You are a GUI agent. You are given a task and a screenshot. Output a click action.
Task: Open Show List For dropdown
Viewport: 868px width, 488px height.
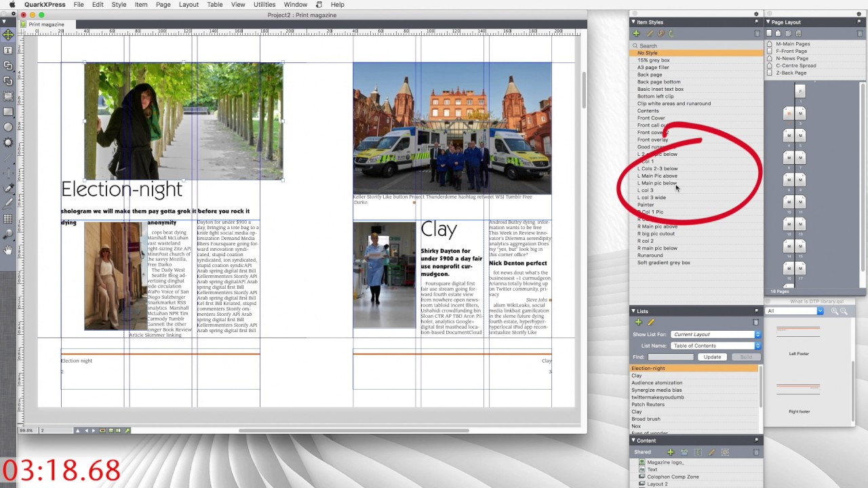pyautogui.click(x=716, y=334)
